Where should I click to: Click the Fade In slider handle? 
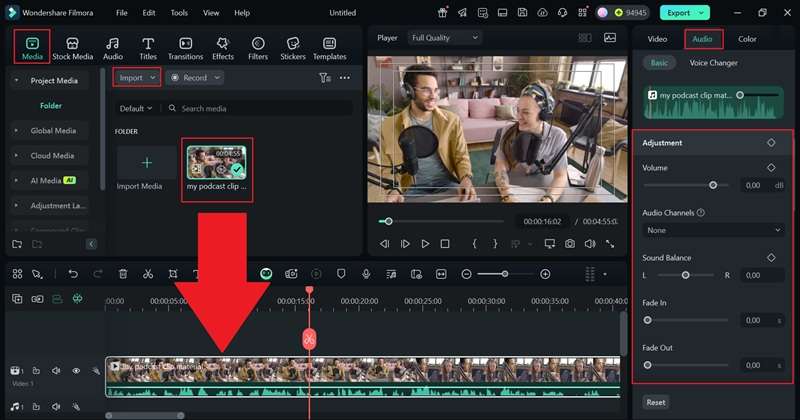click(647, 320)
